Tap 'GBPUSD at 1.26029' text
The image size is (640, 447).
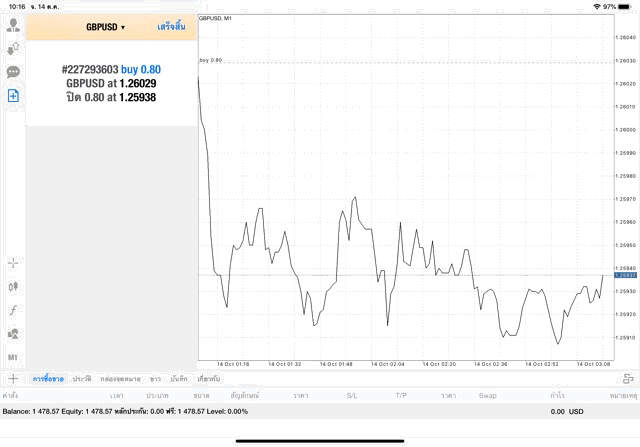(111, 83)
